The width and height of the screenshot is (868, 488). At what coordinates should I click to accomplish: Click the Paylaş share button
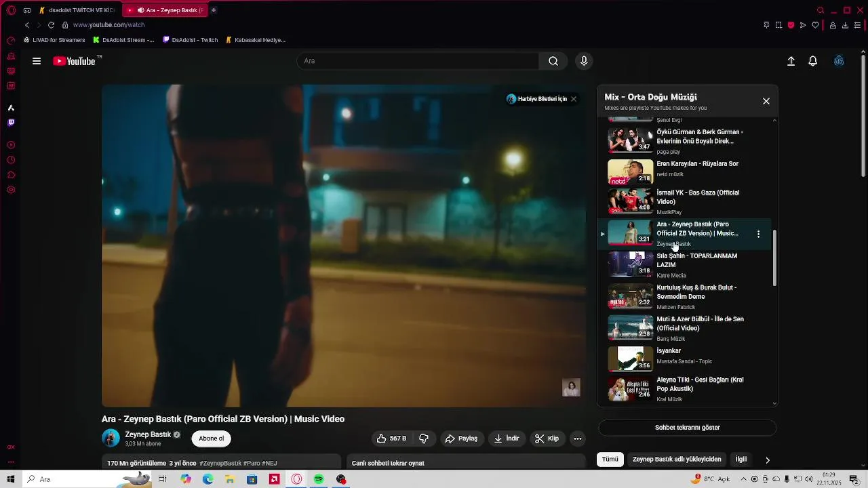[461, 439]
